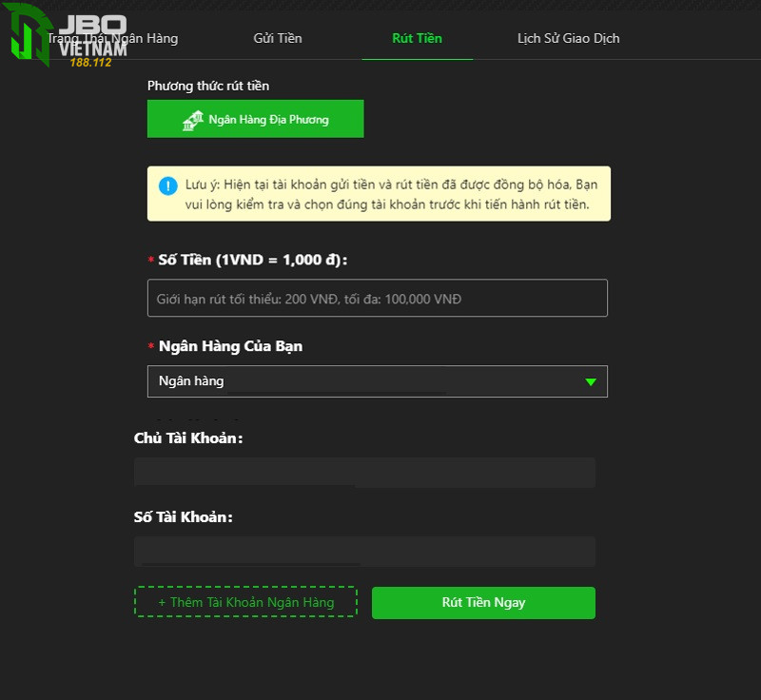This screenshot has width=761, height=700.
Task: Click the "Số Tài Khoản:" label
Action: (x=183, y=517)
